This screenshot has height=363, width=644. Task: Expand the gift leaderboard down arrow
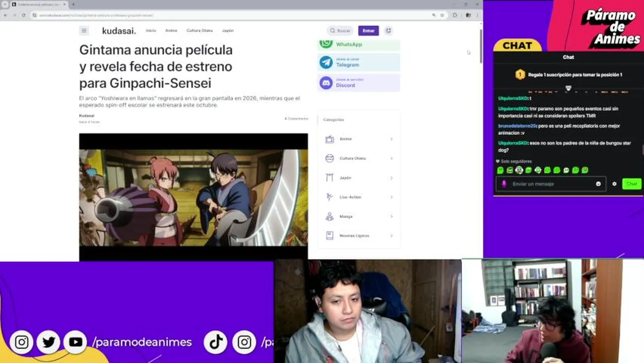pos(568,88)
